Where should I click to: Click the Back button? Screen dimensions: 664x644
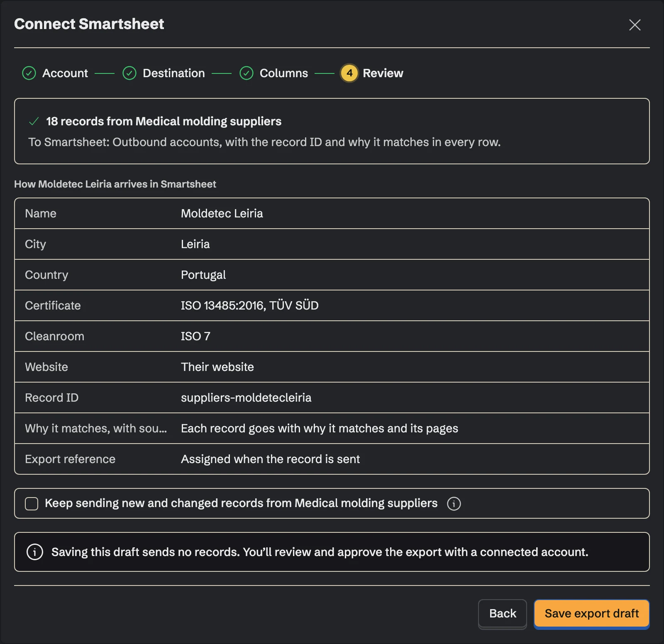pyautogui.click(x=503, y=613)
